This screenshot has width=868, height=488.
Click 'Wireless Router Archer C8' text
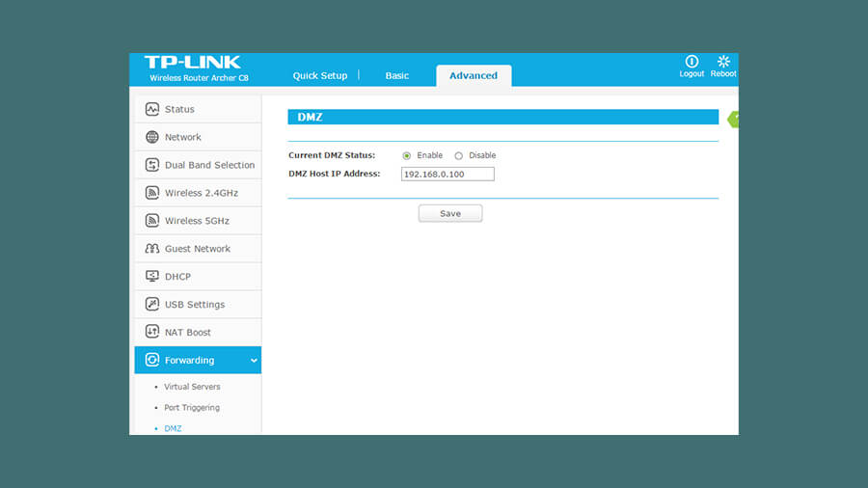[199, 78]
